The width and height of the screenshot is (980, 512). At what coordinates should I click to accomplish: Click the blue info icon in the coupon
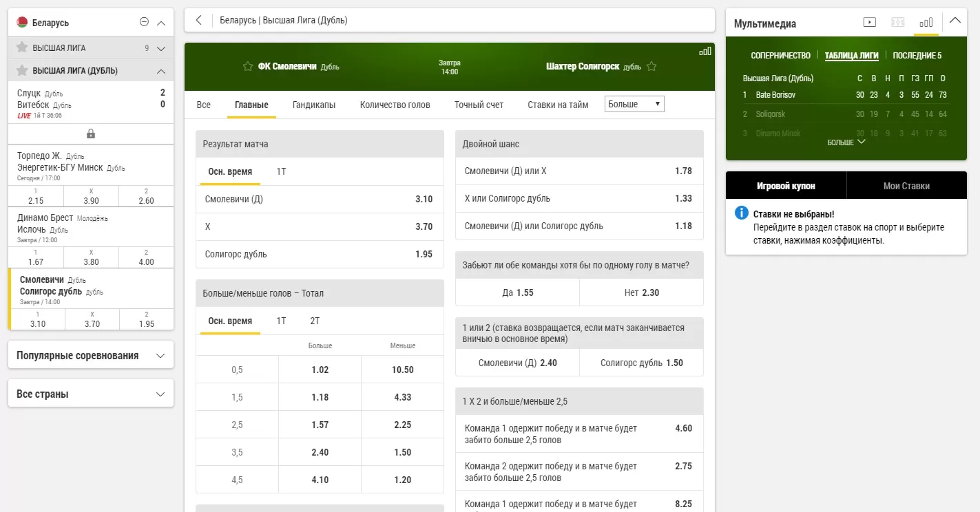pos(741,213)
